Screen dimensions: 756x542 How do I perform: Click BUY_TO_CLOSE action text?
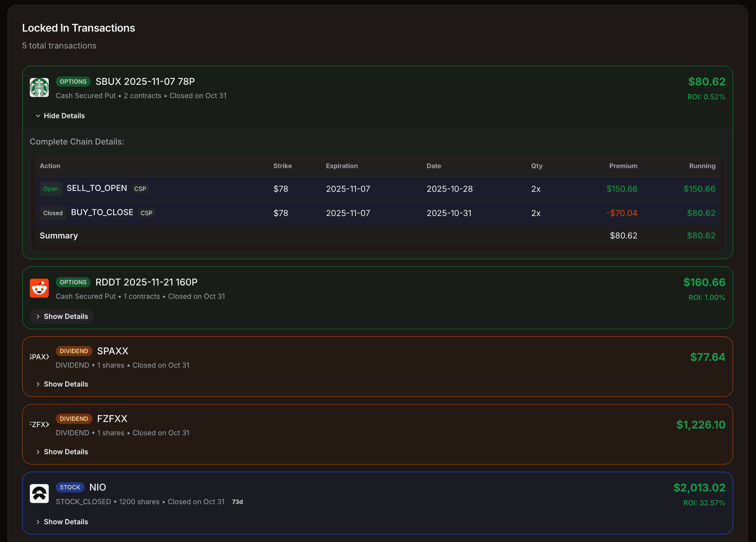tap(102, 212)
